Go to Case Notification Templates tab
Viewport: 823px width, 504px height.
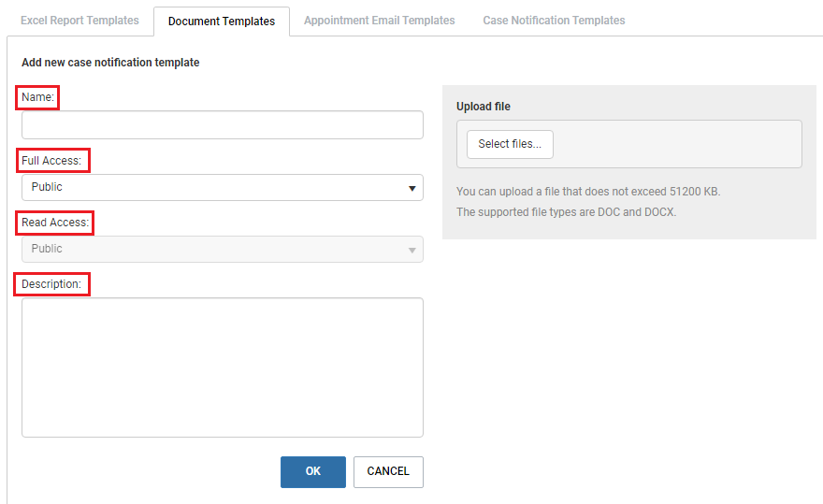coord(554,21)
